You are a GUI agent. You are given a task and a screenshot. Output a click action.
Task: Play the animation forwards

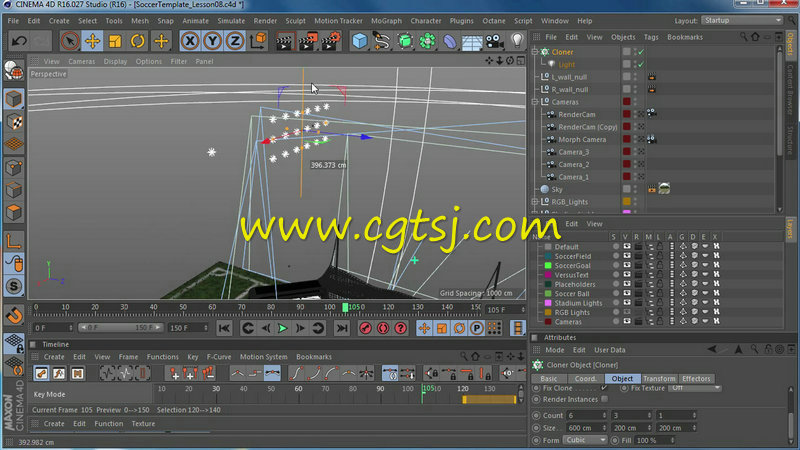pyautogui.click(x=283, y=328)
